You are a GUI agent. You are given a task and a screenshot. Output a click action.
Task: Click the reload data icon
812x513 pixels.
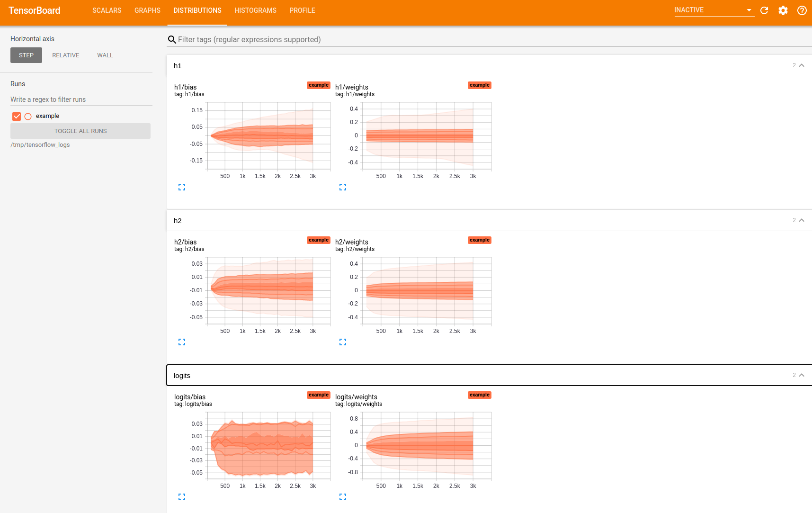pos(764,10)
